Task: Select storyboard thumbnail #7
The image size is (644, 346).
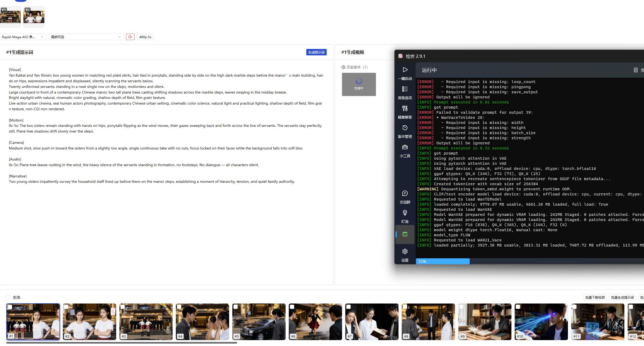Action: pos(372,322)
